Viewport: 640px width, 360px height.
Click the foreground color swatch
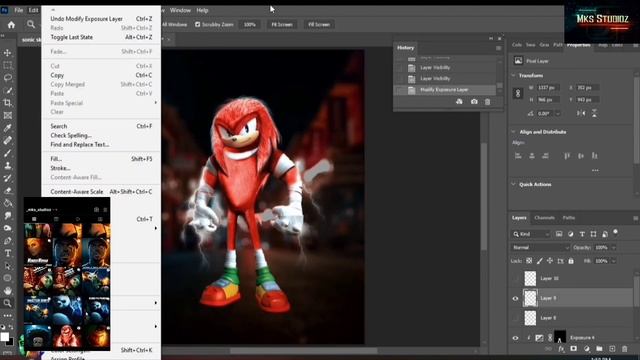(4, 337)
